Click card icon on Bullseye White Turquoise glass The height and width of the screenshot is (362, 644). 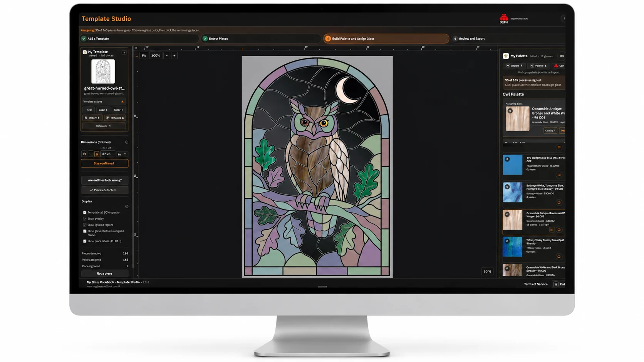559,203
